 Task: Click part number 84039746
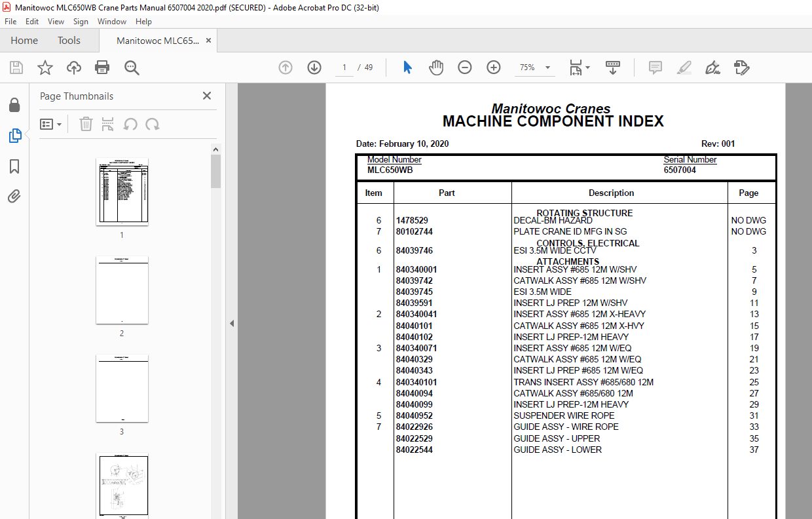[x=414, y=250]
